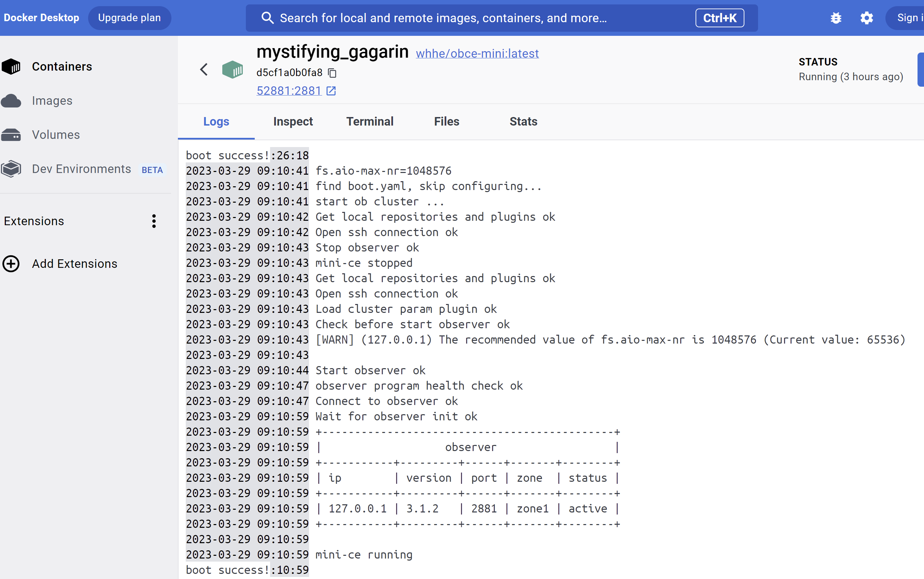Copy the container ID d5cf1a0b0fa8
The image size is (924, 579).
click(x=332, y=73)
